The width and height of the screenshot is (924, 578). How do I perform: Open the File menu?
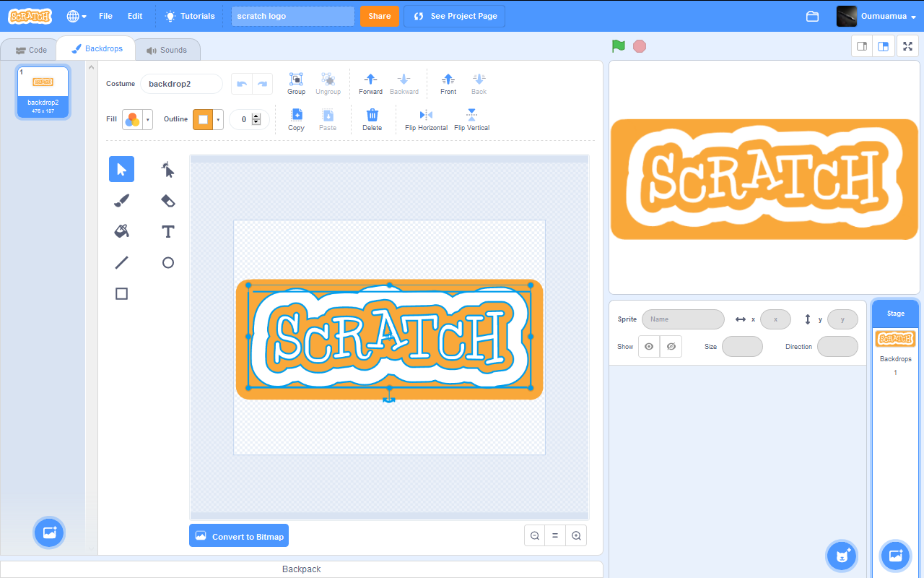(105, 16)
